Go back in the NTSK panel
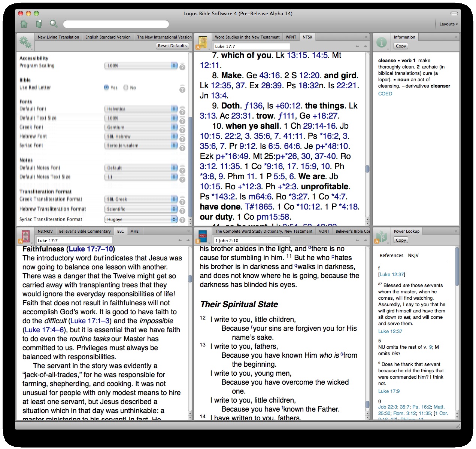Screen dimensions: 476x449 pos(357,46)
